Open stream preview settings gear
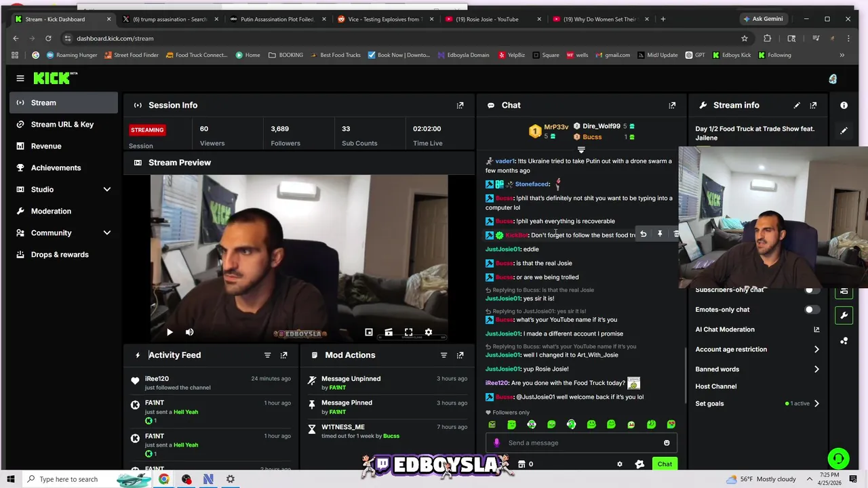This screenshot has height=488, width=868. [429, 332]
